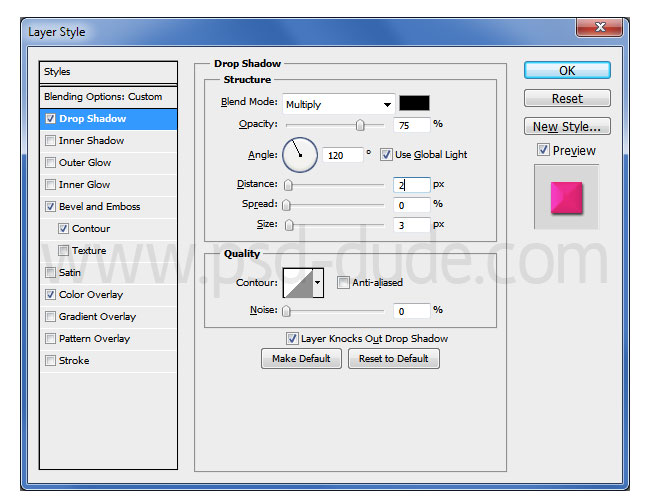Image resolution: width=650 pixels, height=504 pixels.
Task: Open the black shadow color swatch
Action: (414, 103)
